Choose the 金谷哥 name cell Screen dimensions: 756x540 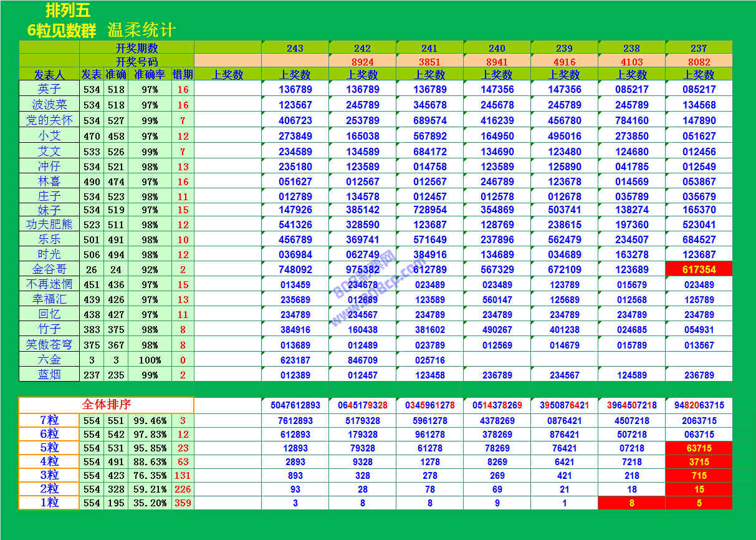click(49, 269)
